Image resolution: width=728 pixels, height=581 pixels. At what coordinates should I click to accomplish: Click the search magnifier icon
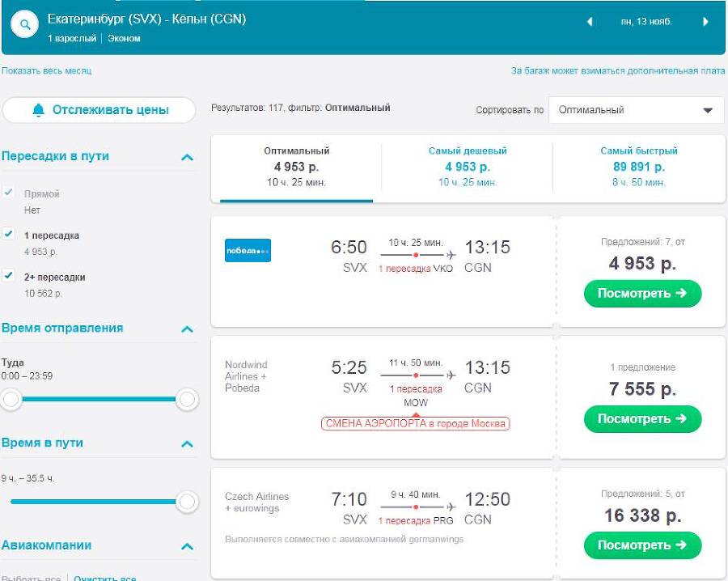click(x=25, y=24)
